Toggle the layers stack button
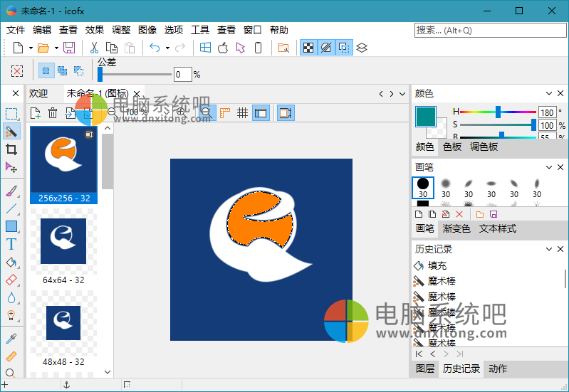This screenshot has height=392, width=569. pyautogui.click(x=362, y=48)
